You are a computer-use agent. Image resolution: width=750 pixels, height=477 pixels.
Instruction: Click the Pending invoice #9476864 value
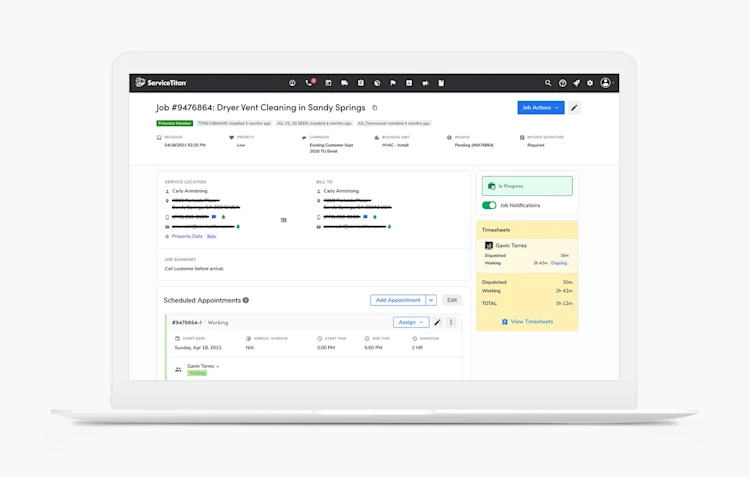474,145
